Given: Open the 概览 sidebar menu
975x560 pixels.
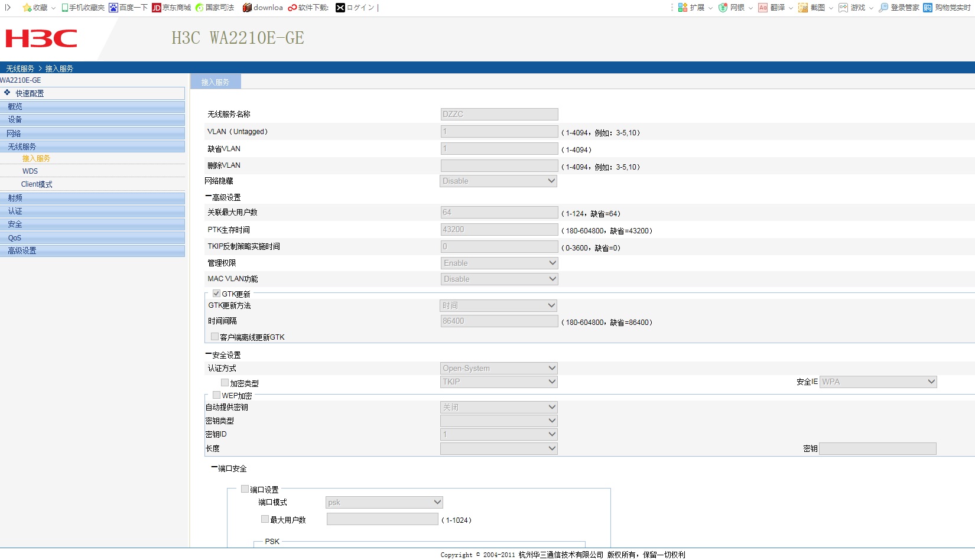Looking at the screenshot, I should click(x=92, y=106).
